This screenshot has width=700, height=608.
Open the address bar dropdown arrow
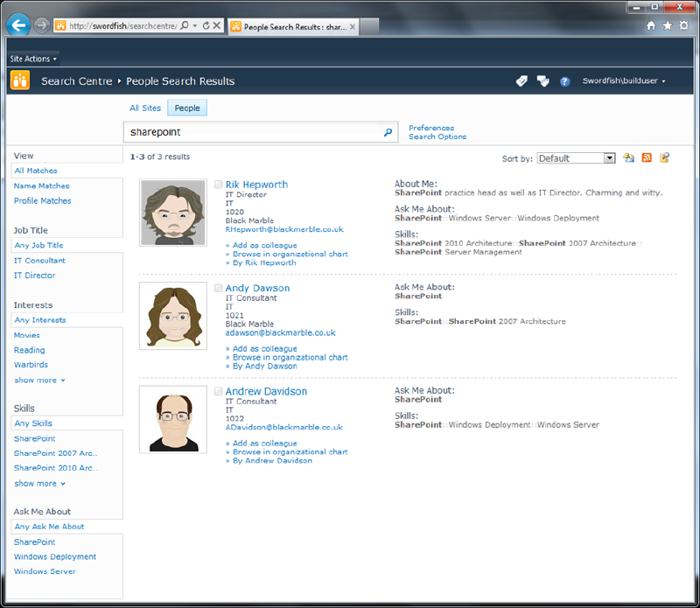195,25
